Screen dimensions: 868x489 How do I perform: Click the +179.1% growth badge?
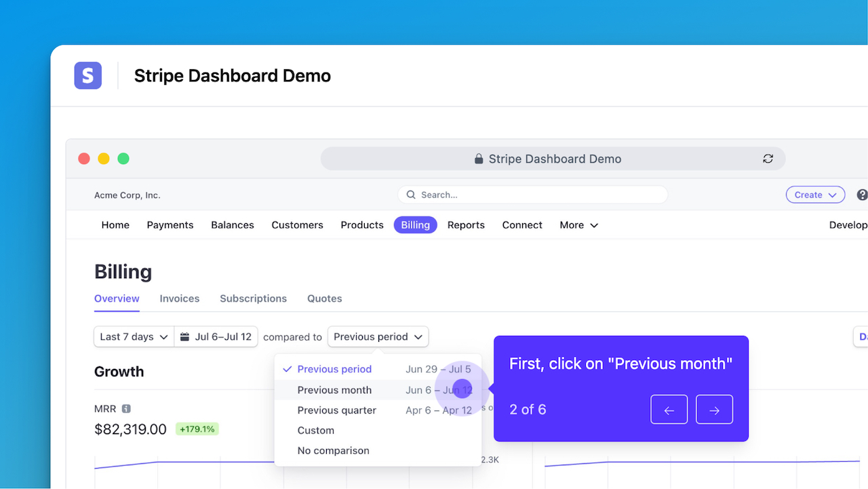tap(197, 429)
